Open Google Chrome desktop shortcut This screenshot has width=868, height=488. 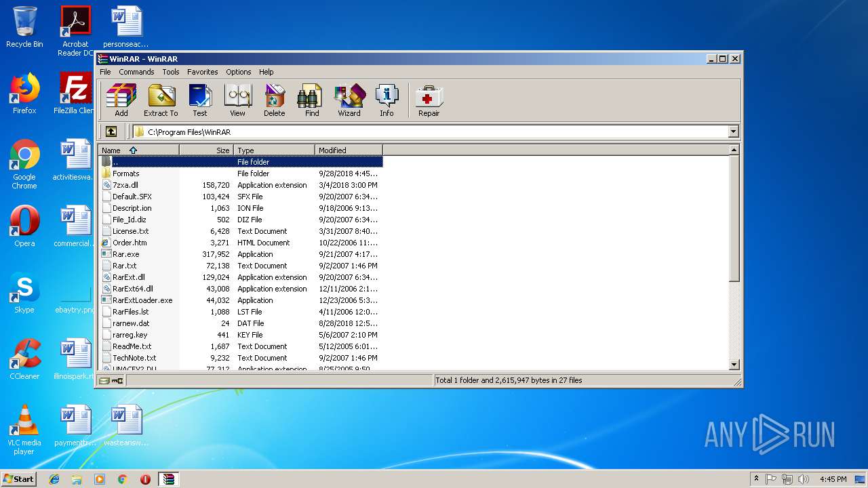tap(24, 164)
